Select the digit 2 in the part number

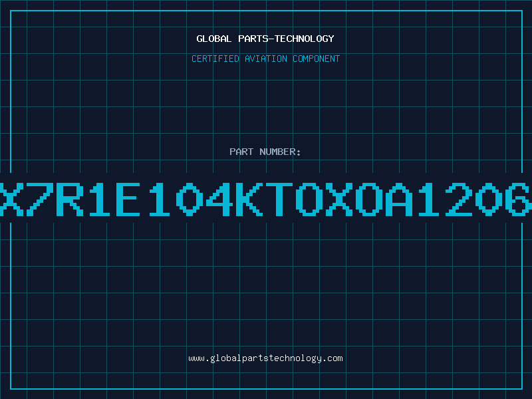coord(458,199)
